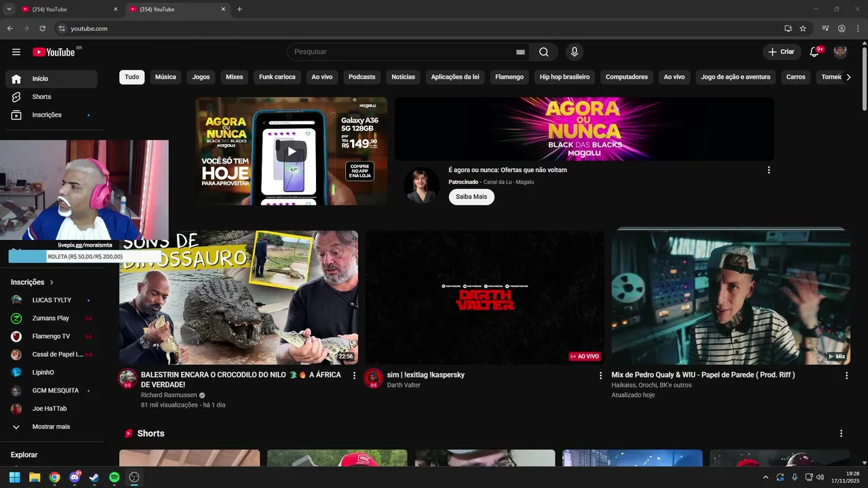Open the Darth Valter live thumbnail
Image resolution: width=868 pixels, height=488 pixels.
pos(485,298)
